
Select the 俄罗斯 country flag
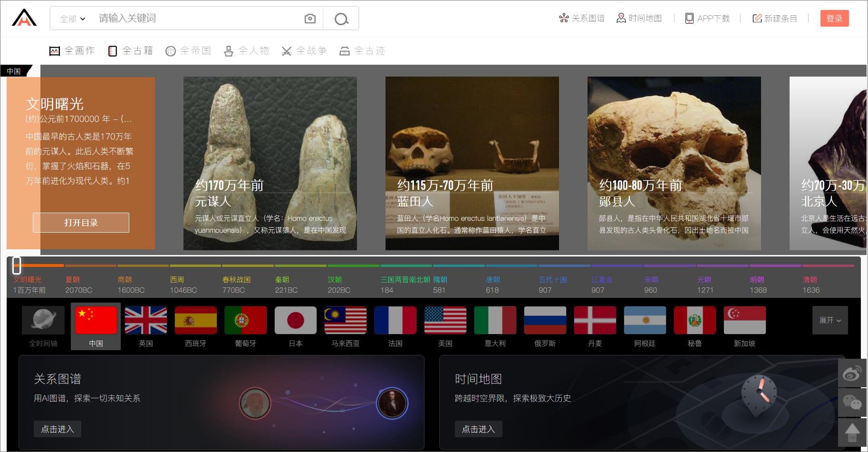[x=545, y=320]
